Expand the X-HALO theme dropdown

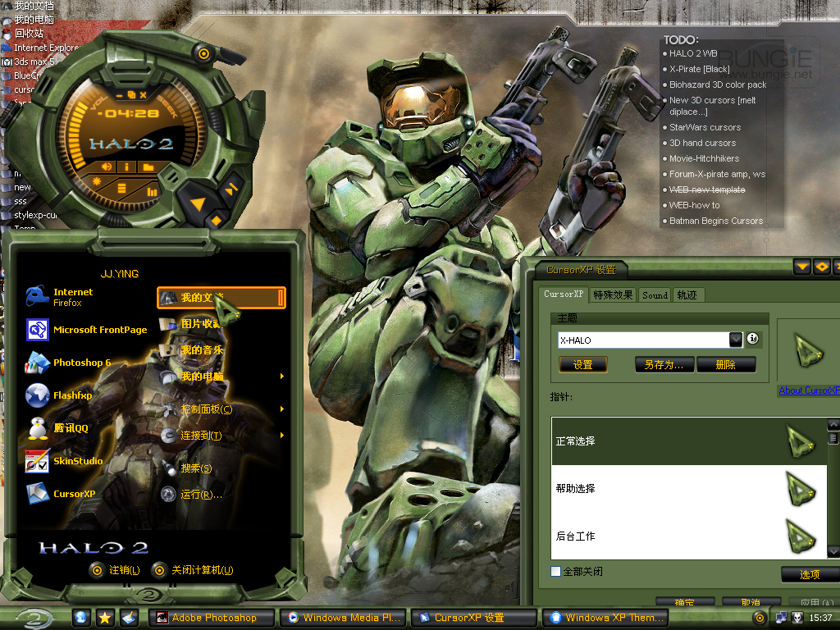(736, 340)
